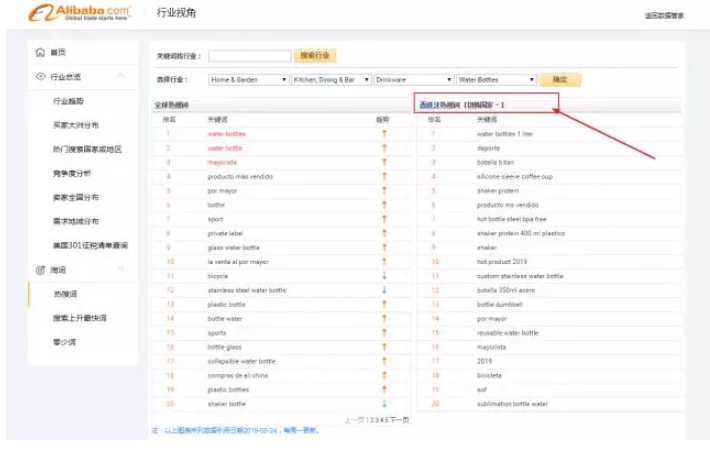
Task: Click the 'water bottles 1 liter' keyword
Action: coord(505,134)
